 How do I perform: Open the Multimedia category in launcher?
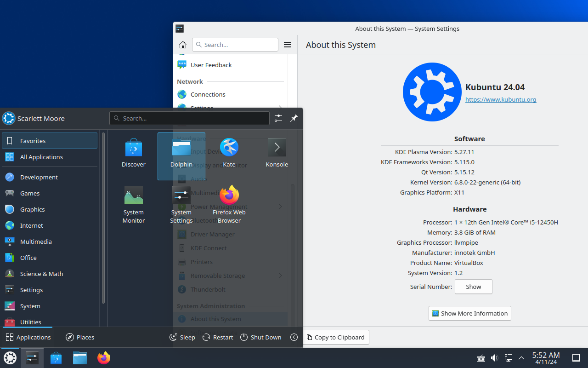pyautogui.click(x=50, y=241)
